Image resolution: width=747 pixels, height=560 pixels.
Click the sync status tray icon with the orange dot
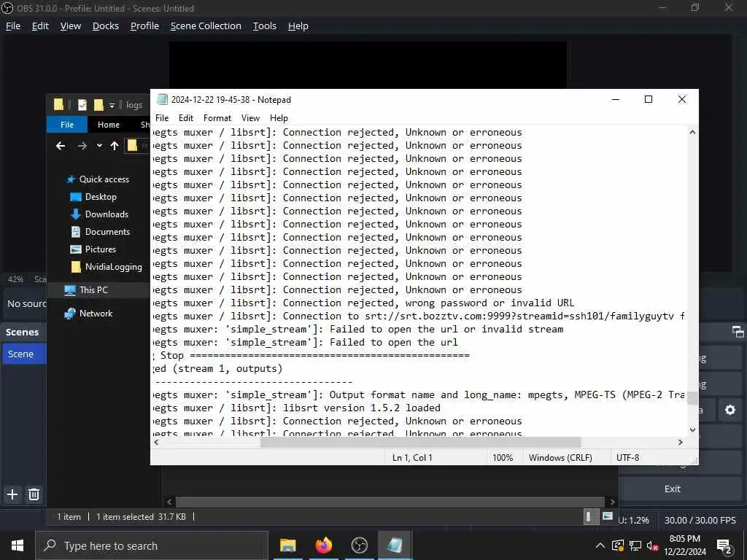[618, 545]
